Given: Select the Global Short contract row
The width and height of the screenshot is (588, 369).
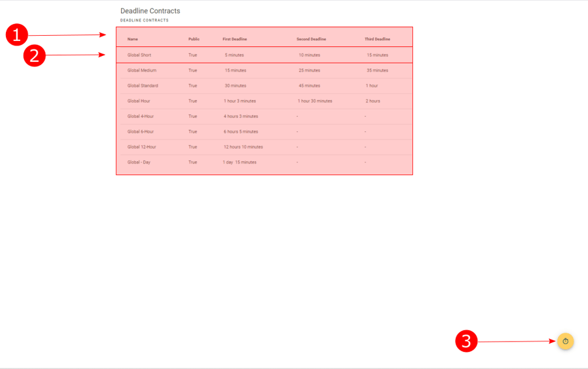Looking at the screenshot, I should click(x=264, y=55).
